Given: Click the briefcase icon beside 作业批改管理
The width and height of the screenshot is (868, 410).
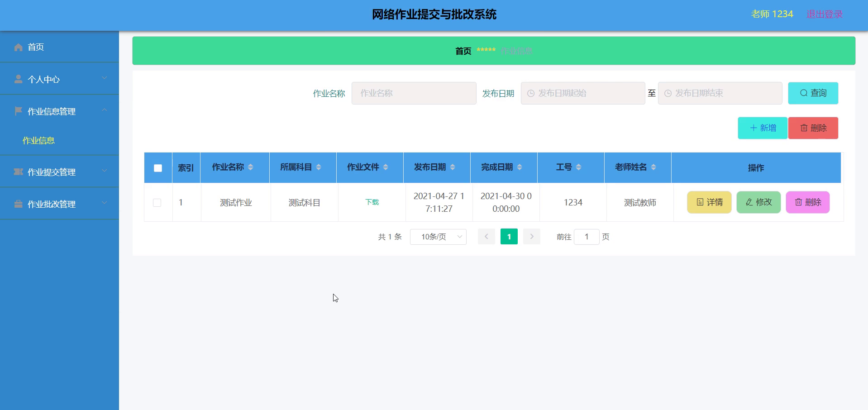Looking at the screenshot, I should 18,204.
